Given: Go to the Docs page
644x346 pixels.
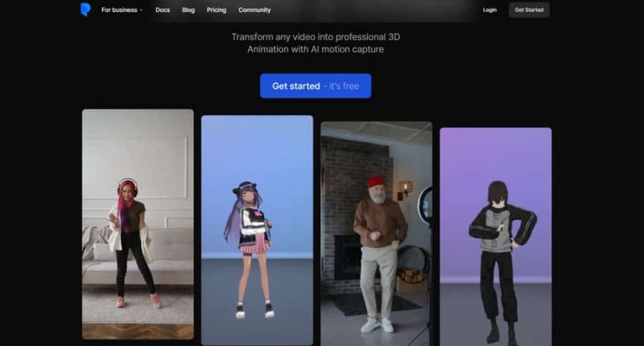Looking at the screenshot, I should pyautogui.click(x=163, y=10).
